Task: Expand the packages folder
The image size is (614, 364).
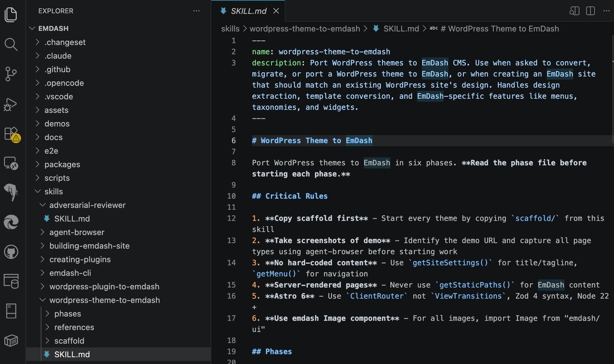Action: (62, 164)
